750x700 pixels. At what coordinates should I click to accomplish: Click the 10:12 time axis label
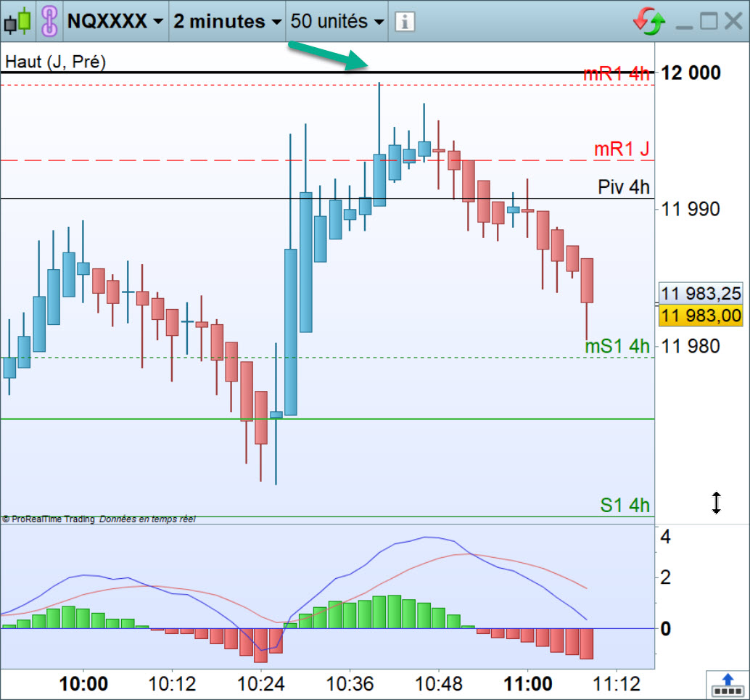(172, 684)
